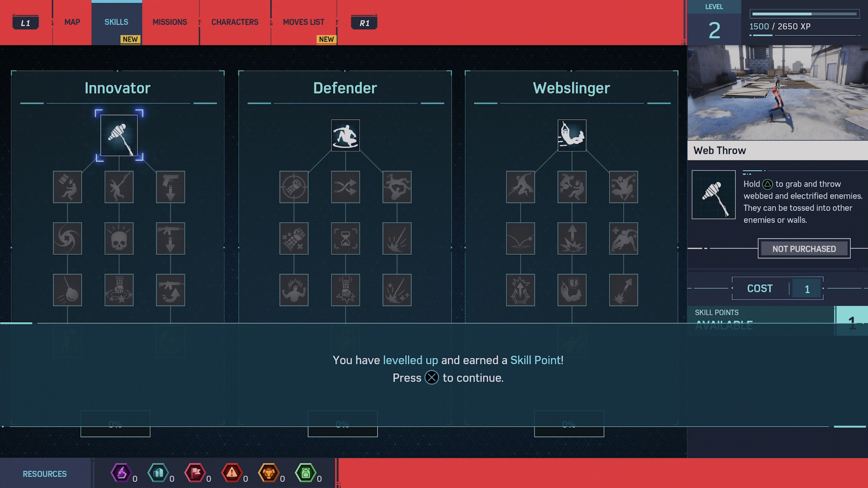Select the web explosion icon in Defender bottom row
Screen dimensions: 868x488
pos(397,290)
